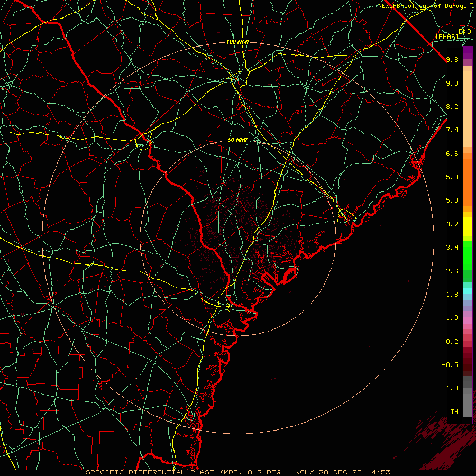Pick the bright yellow band of color bar
476x476 pixels.
click(467, 226)
